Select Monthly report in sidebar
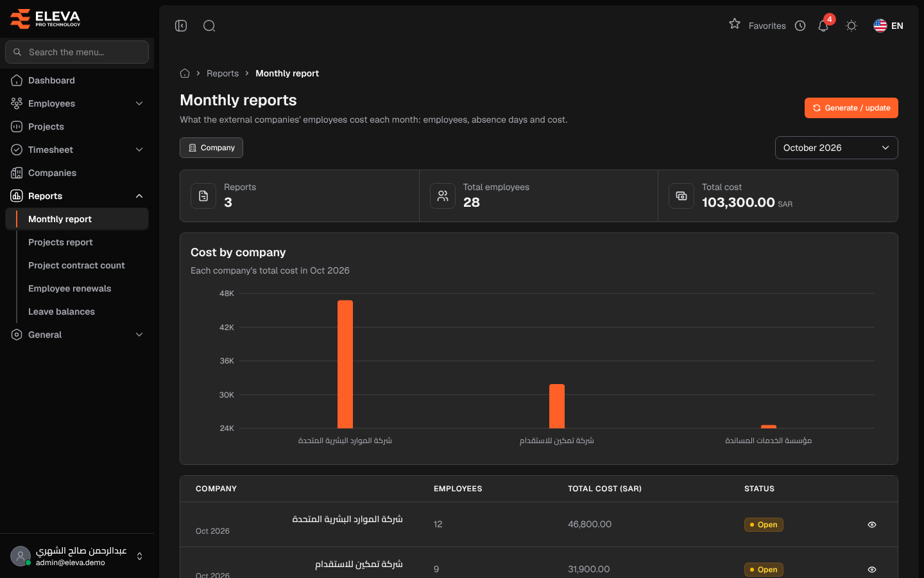This screenshot has height=578, width=924. point(77,219)
